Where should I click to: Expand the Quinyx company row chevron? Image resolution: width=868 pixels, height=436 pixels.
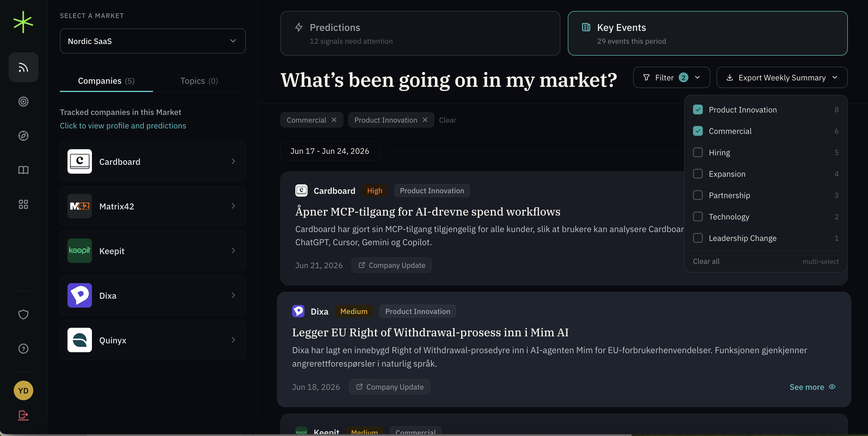pyautogui.click(x=233, y=340)
